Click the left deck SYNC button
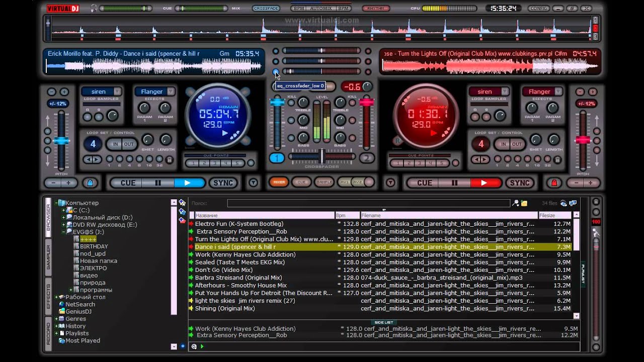The image size is (644, 362). [223, 183]
